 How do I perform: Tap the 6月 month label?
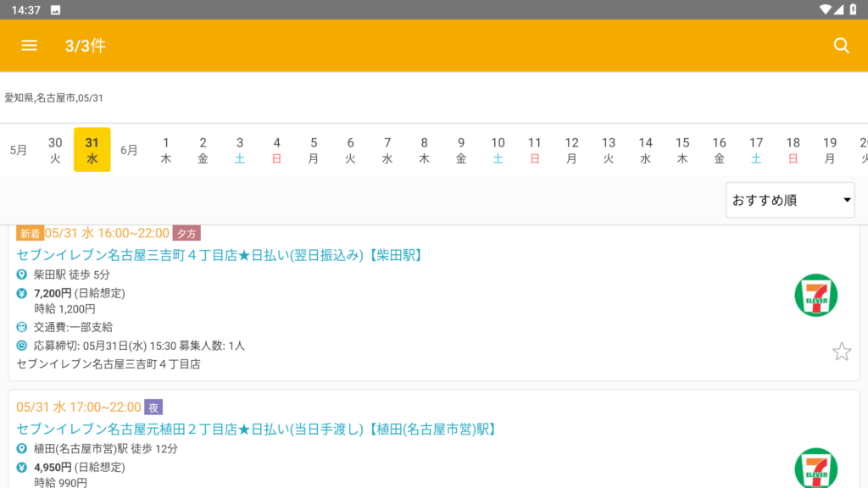coord(129,150)
